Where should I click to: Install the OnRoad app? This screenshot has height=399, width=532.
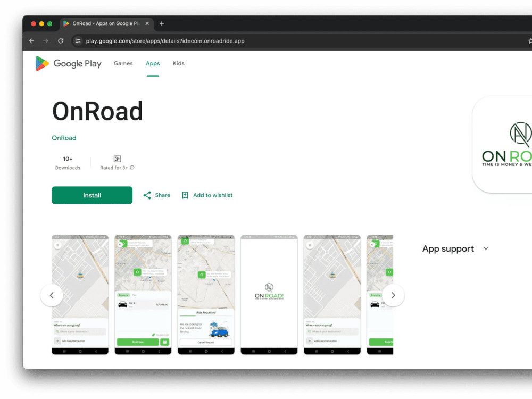coord(92,195)
